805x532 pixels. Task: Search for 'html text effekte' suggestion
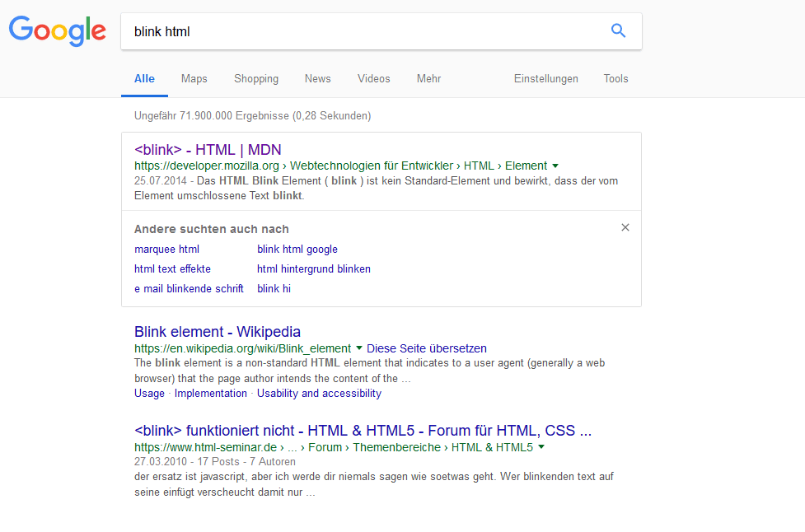172,268
